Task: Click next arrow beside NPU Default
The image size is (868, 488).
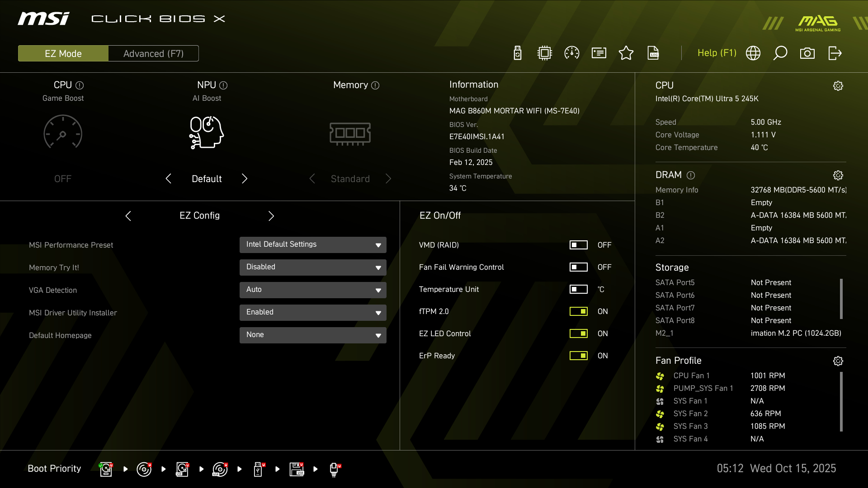Action: click(x=245, y=178)
